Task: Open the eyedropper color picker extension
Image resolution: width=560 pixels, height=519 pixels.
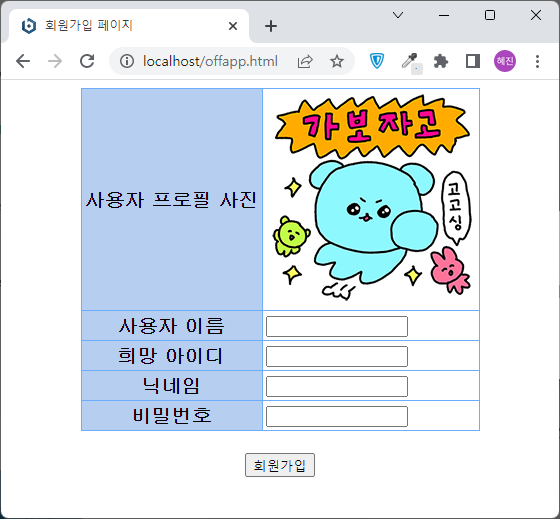Action: pyautogui.click(x=410, y=61)
